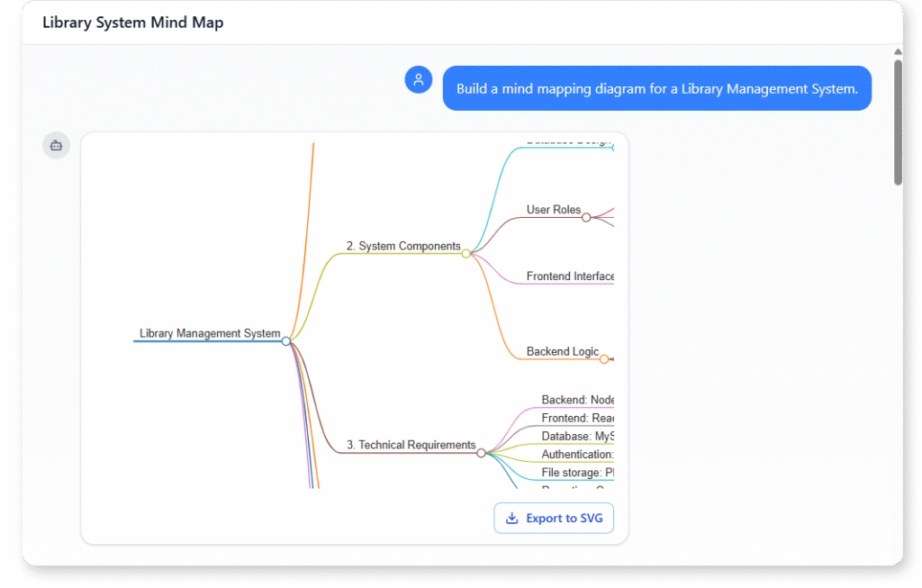Screen dimensions: 922x588
Task: Click the download icon inside Export to SVG
Action: [512, 518]
